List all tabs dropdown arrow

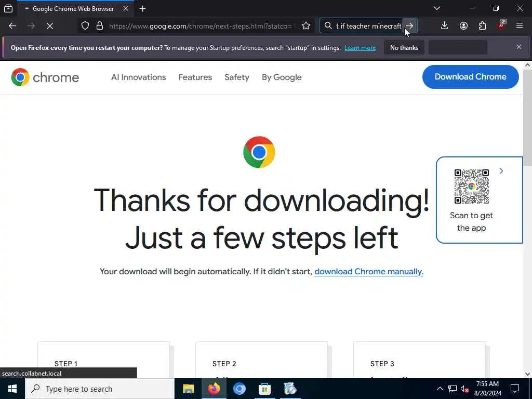click(x=437, y=8)
